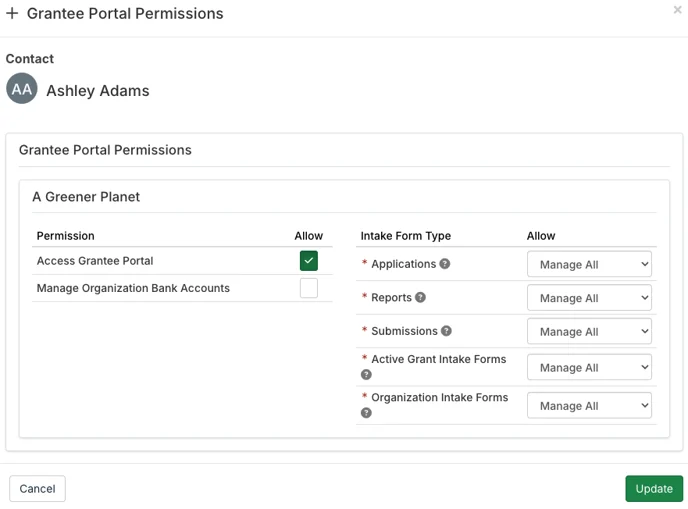Click the Ashley Adams contact name

click(98, 91)
